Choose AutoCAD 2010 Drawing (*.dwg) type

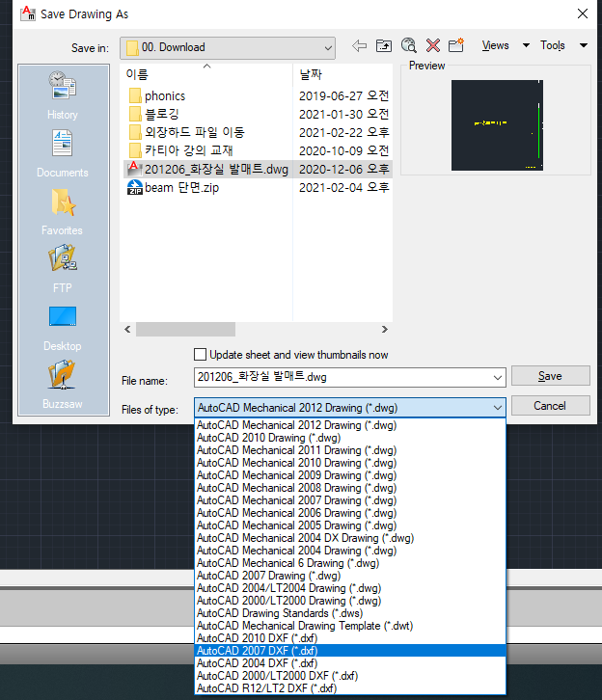pos(350,438)
